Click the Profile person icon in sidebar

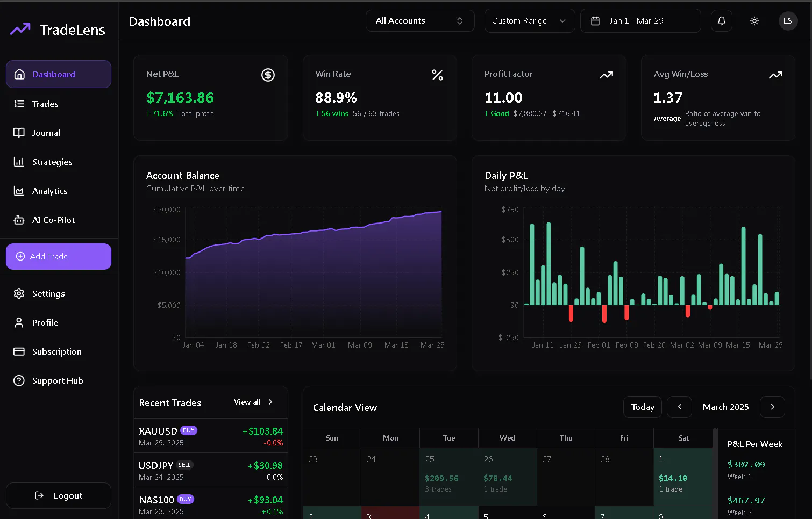(x=19, y=322)
